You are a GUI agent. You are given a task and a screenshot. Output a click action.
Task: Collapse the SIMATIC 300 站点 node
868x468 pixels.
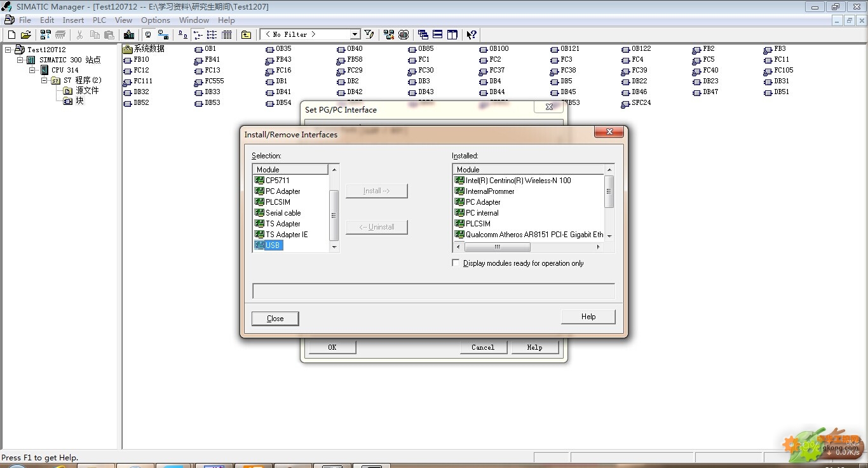[20, 60]
